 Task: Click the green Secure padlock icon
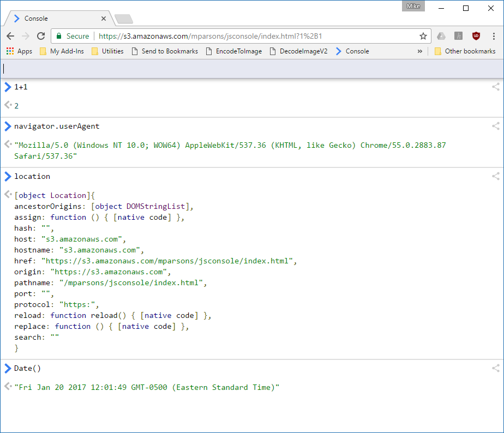pyautogui.click(x=59, y=36)
